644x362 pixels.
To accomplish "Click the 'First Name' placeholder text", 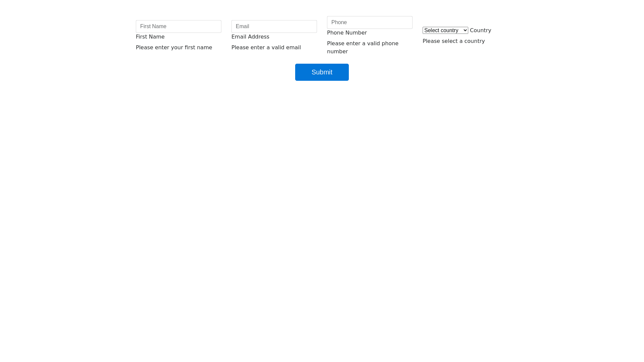I will [153, 26].
